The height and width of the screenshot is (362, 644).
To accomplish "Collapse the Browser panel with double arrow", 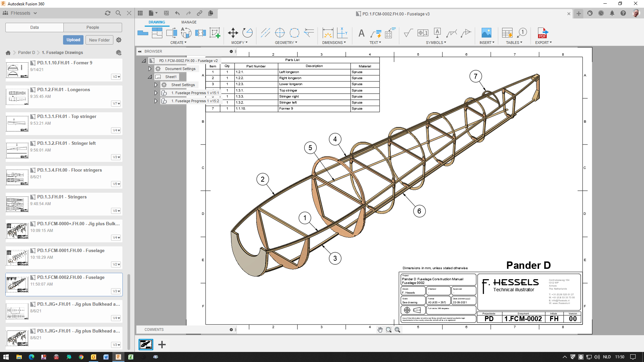I will click(x=140, y=51).
